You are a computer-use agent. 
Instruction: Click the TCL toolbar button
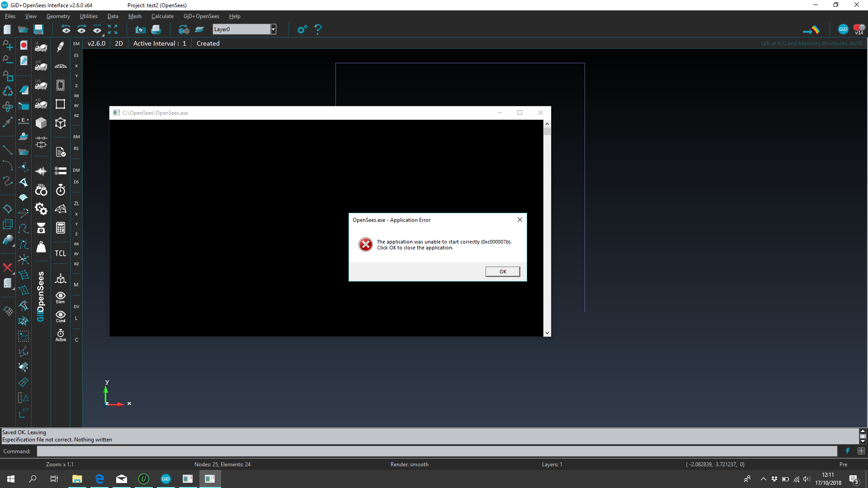(x=61, y=253)
